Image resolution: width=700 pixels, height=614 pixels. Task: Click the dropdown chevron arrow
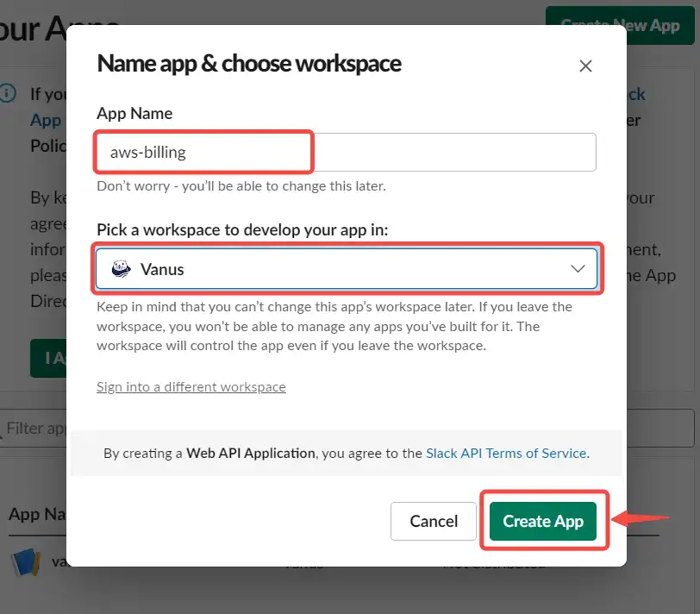click(578, 269)
